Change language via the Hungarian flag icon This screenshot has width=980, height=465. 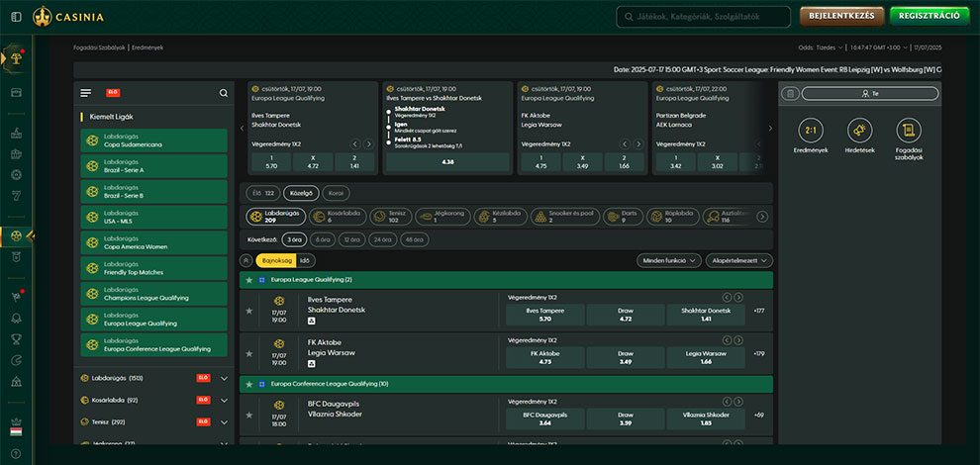coord(16,432)
